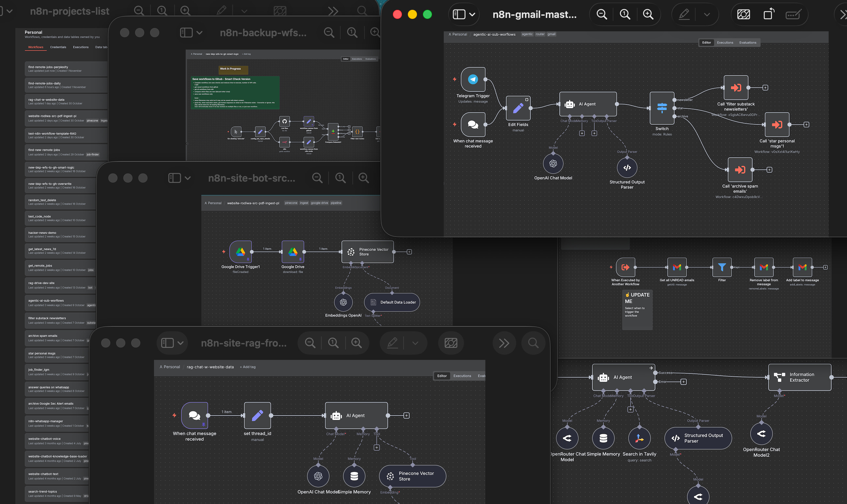847x504 pixels.
Task: Click zoom in magnifier in gmail window toolbar
Action: click(x=648, y=15)
